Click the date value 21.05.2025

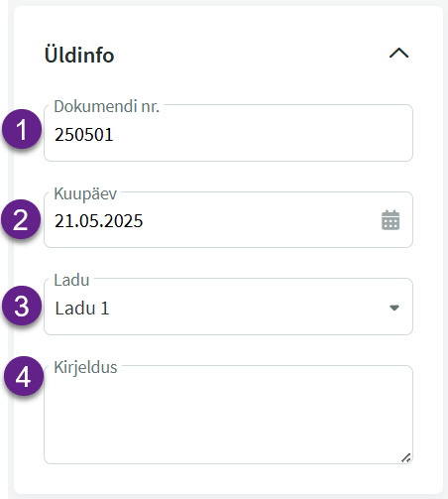[98, 221]
